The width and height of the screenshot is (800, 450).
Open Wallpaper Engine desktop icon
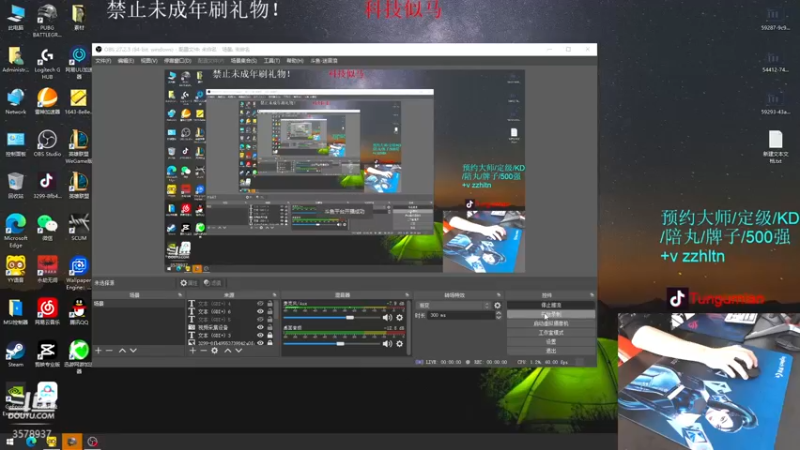coord(79,273)
